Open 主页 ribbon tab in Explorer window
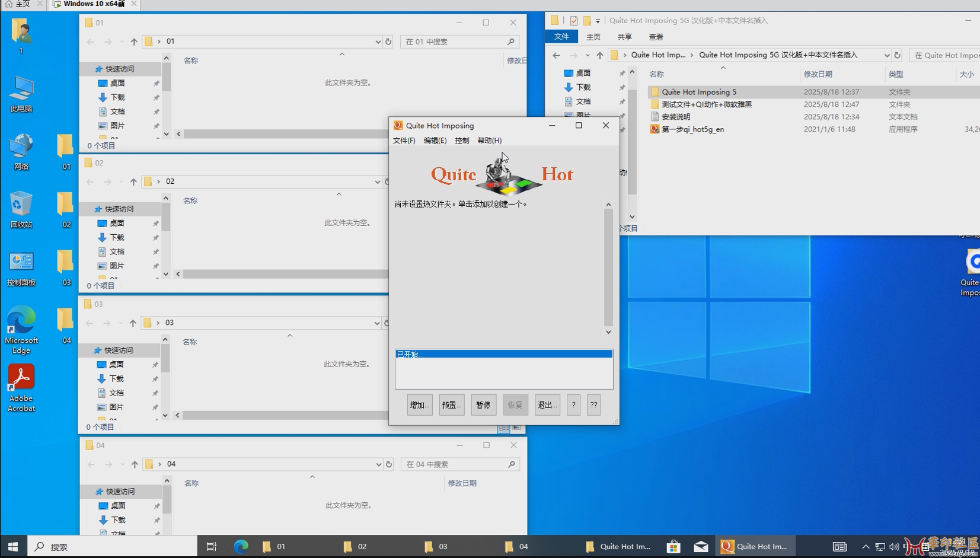 (593, 37)
